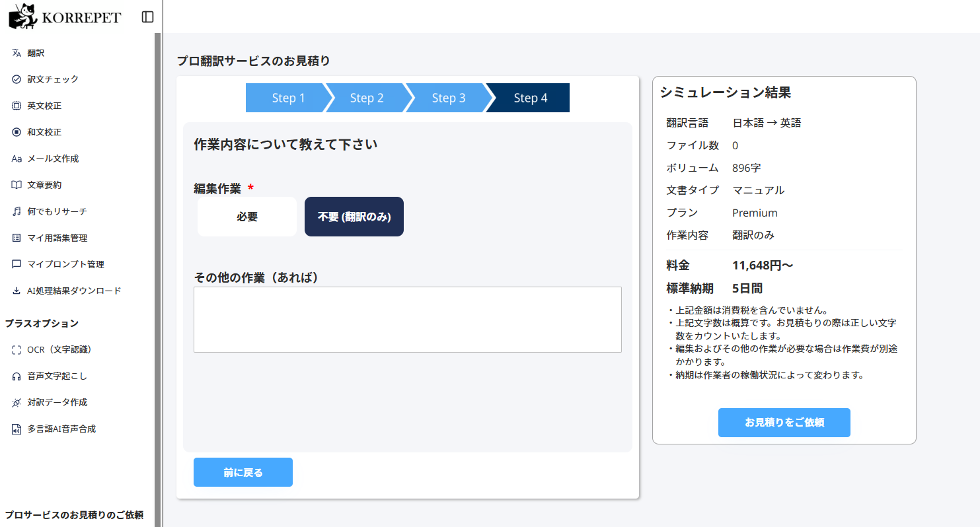Image resolution: width=980 pixels, height=527 pixels.
Task: Click the 料金 value 11,648円〜
Action: 763,265
